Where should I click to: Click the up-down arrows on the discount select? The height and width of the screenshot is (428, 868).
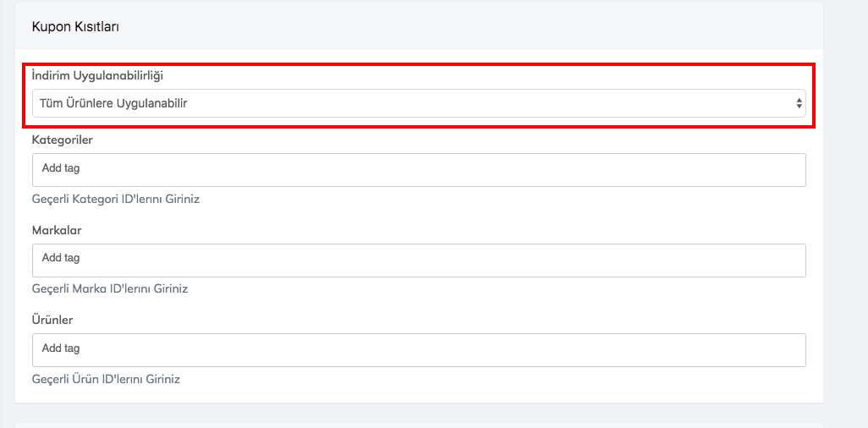799,103
